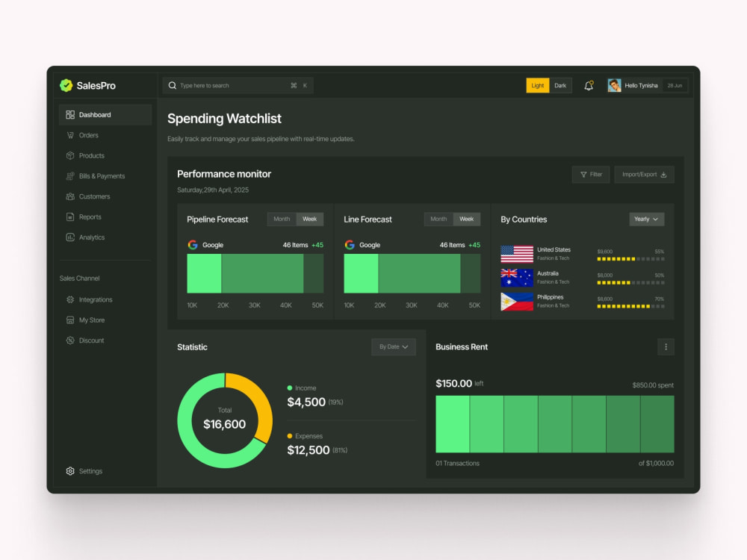
Task: Click the '$850.00 spent' label
Action: [x=653, y=385]
